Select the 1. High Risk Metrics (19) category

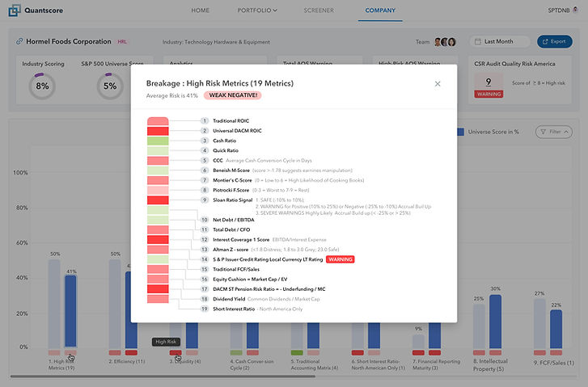click(61, 364)
